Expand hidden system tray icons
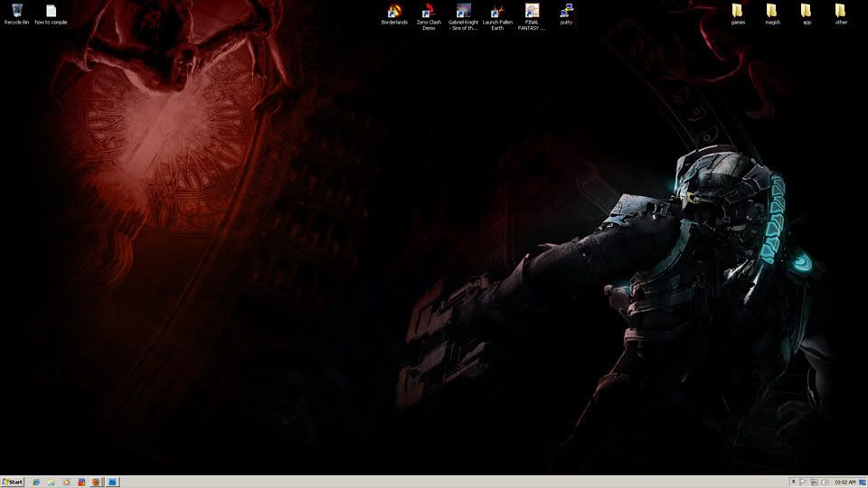This screenshot has width=868, height=488. tap(793, 483)
